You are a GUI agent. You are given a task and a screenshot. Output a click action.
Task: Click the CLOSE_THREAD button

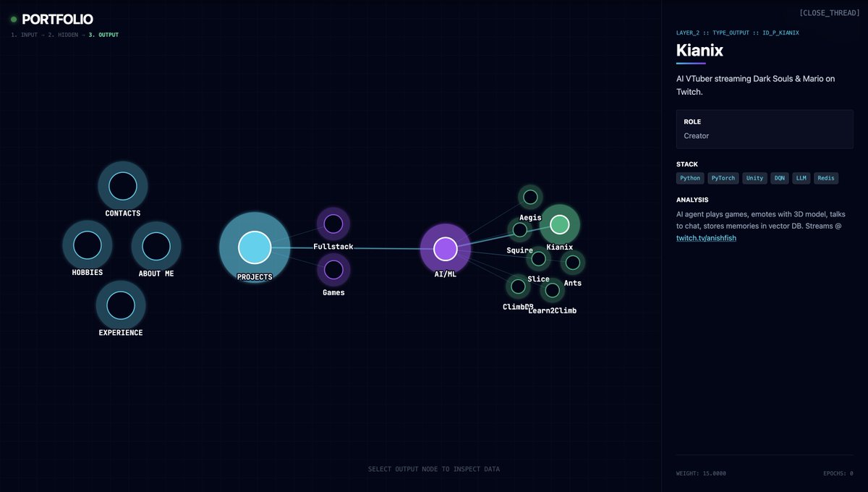(x=830, y=12)
